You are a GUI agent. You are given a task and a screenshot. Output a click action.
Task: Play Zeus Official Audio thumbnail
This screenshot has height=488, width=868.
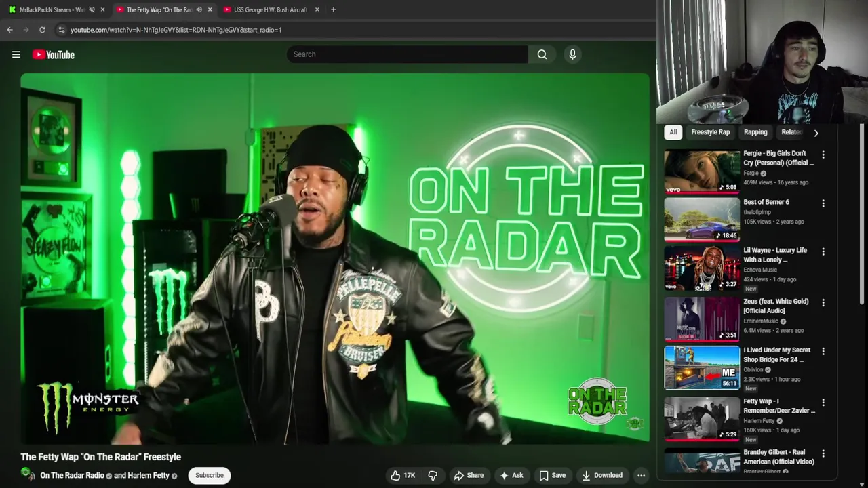(702, 319)
